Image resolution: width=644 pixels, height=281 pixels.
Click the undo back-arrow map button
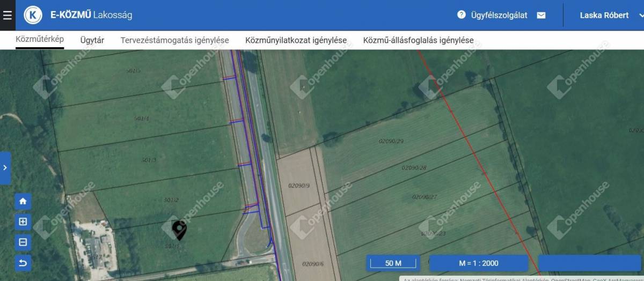tap(23, 262)
